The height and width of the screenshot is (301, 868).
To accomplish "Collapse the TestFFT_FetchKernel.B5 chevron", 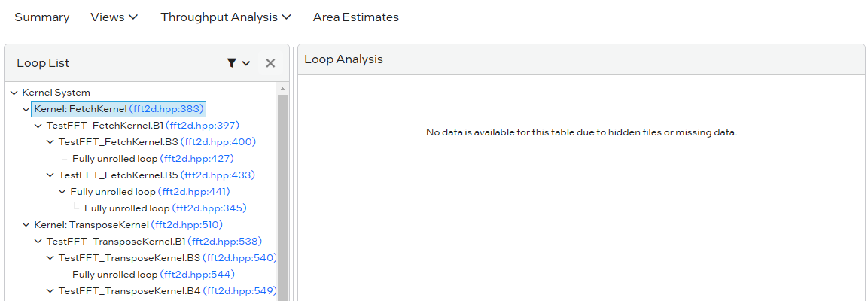I will 50,175.
